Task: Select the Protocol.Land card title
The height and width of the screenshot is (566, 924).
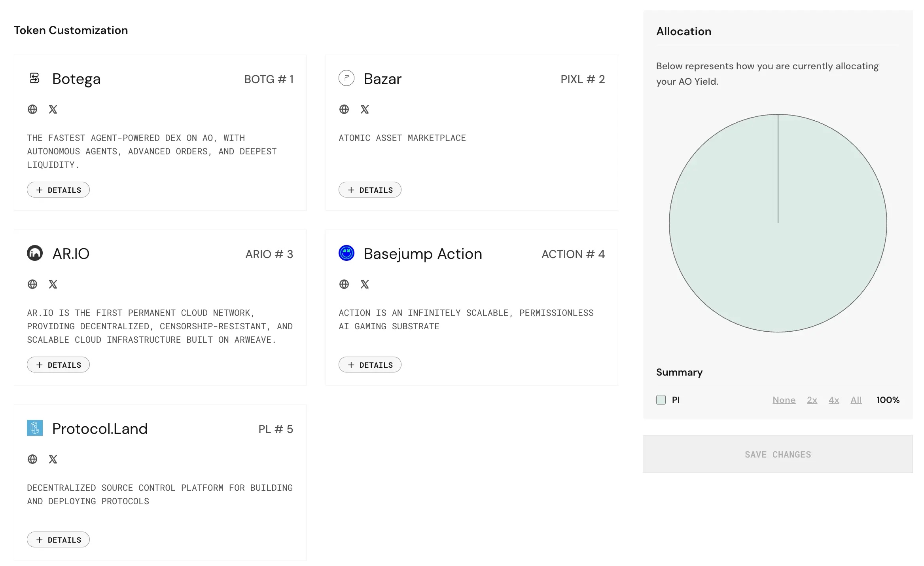Action: point(100,429)
